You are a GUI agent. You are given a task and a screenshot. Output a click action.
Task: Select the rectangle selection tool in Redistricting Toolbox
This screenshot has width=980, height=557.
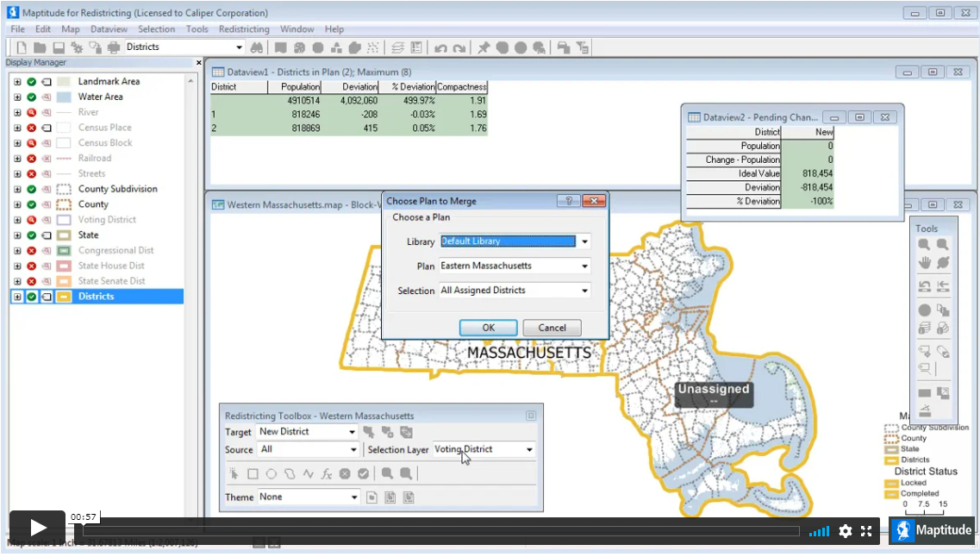(253, 473)
